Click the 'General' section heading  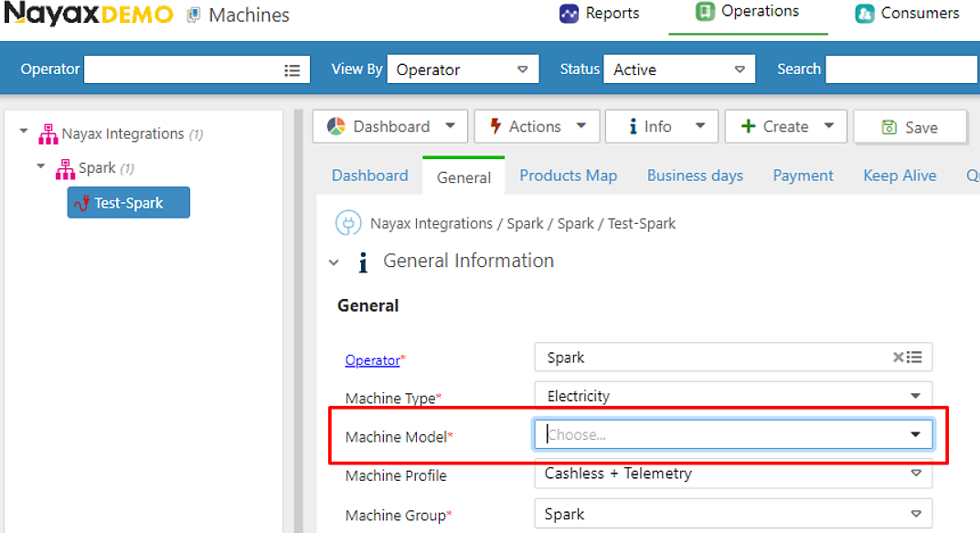coord(368,305)
